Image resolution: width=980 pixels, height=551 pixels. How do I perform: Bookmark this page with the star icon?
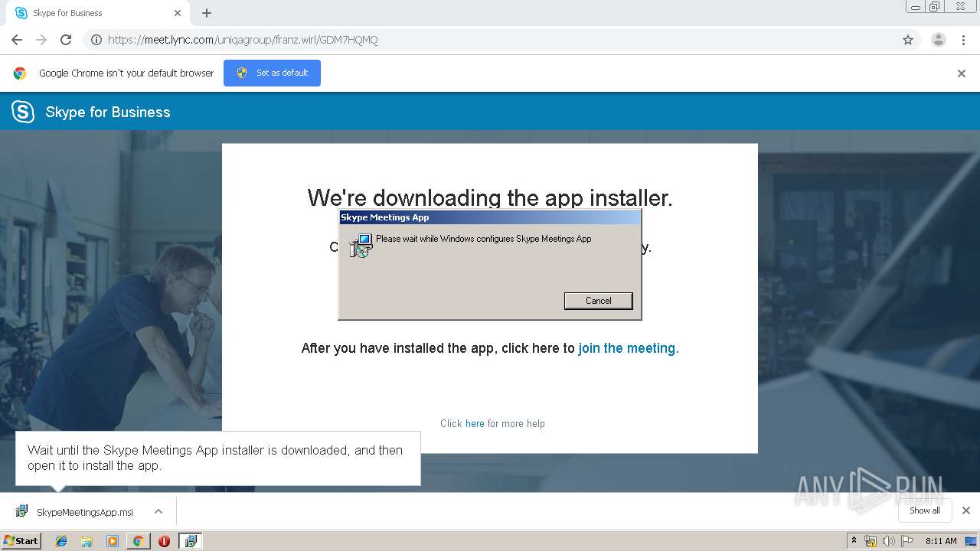[x=908, y=40]
